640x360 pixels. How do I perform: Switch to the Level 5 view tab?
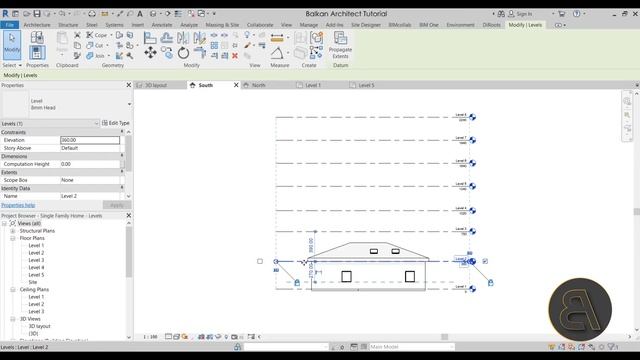(366, 85)
